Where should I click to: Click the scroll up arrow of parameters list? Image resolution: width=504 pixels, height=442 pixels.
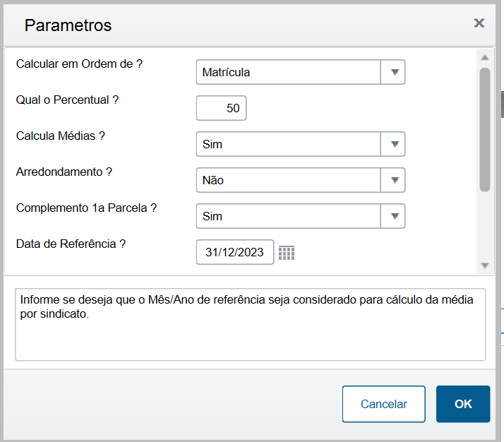[x=485, y=58]
